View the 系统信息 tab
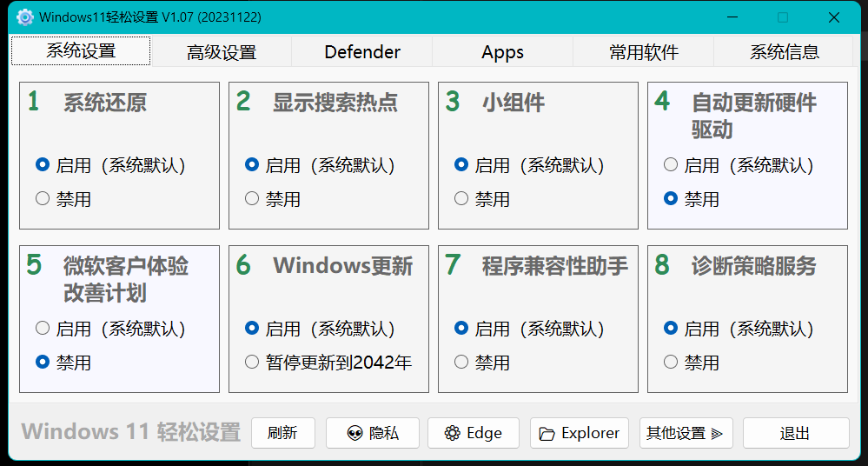The image size is (868, 466). (x=784, y=52)
